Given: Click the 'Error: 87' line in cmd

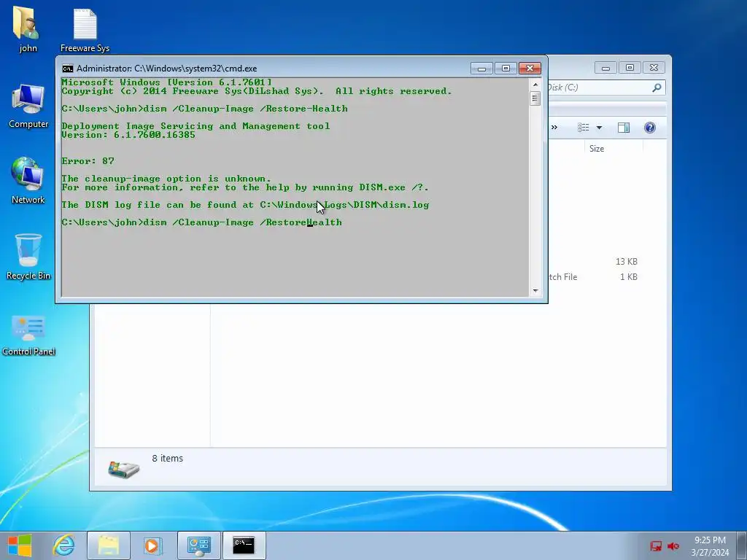Looking at the screenshot, I should (x=88, y=161).
